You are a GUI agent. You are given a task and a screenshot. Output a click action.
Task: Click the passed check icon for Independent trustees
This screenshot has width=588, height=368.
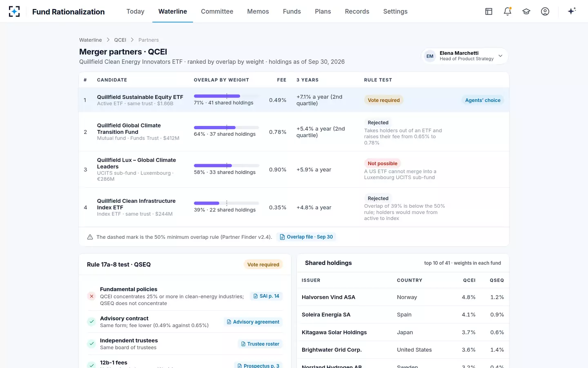coord(91,344)
